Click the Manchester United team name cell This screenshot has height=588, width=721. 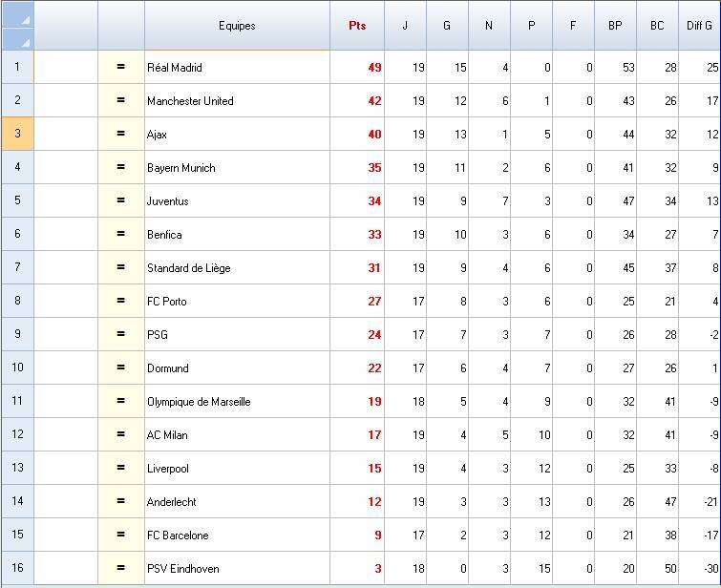(190, 100)
